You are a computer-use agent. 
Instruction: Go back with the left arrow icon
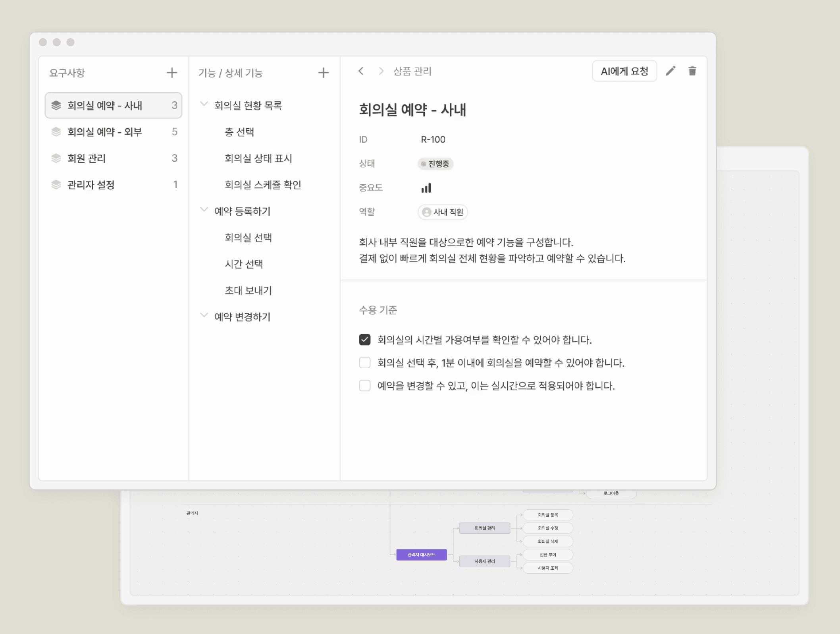[x=361, y=71]
